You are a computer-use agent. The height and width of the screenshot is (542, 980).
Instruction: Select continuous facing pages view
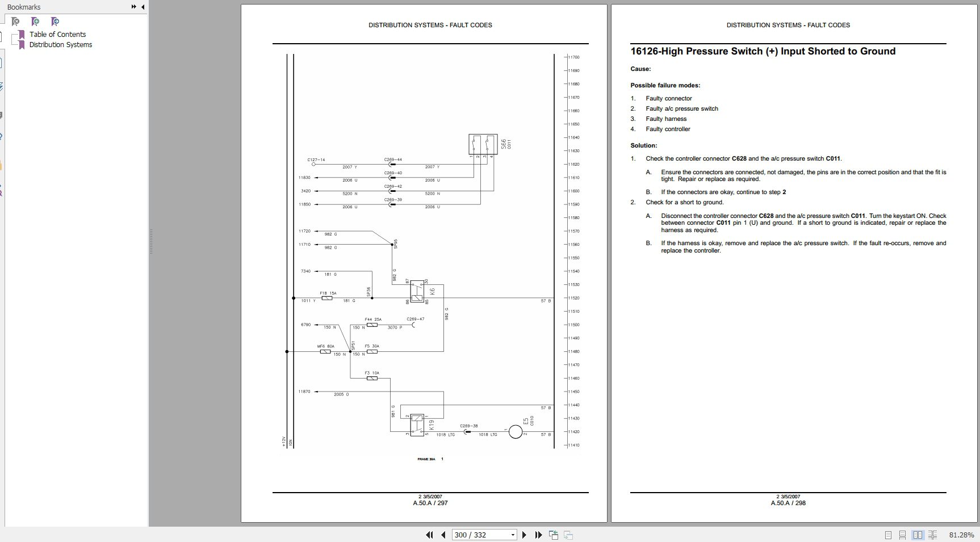[933, 535]
